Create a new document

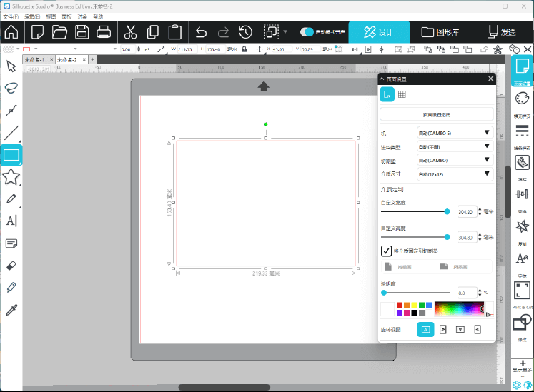[37, 32]
